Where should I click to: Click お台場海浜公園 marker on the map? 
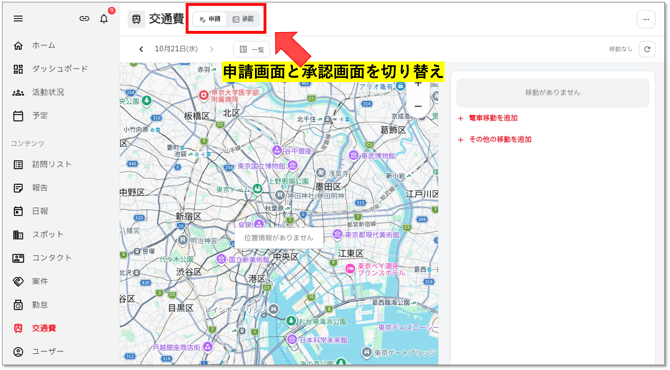(x=291, y=321)
